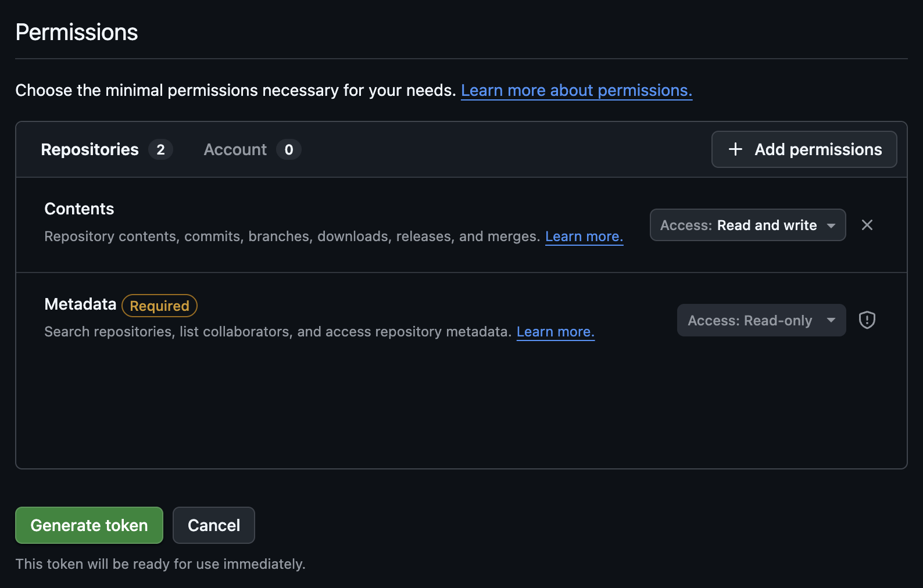Click the shield alert icon beside Metadata
This screenshot has height=588, width=923.
pyautogui.click(x=867, y=320)
